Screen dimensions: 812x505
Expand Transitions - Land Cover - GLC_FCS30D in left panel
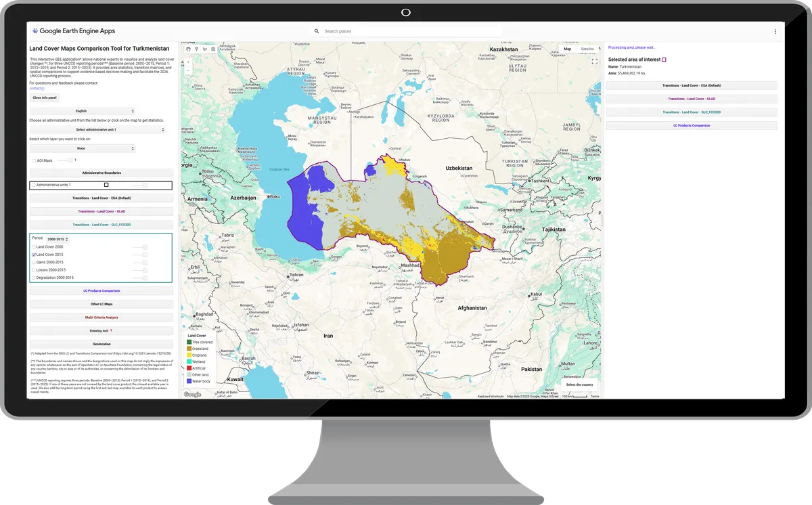[x=101, y=224]
